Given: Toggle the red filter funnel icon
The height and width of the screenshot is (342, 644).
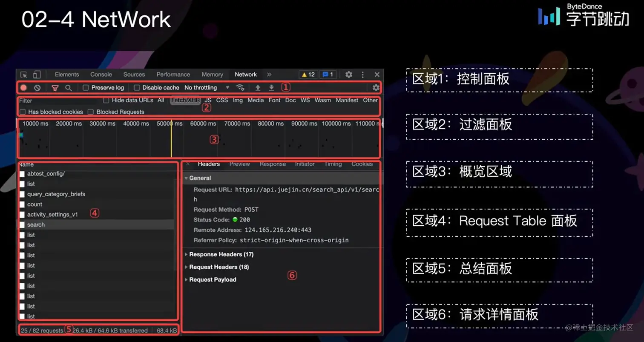Looking at the screenshot, I should point(55,88).
